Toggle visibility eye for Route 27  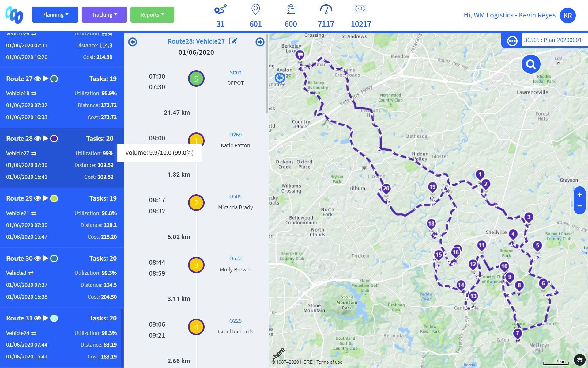(37, 79)
